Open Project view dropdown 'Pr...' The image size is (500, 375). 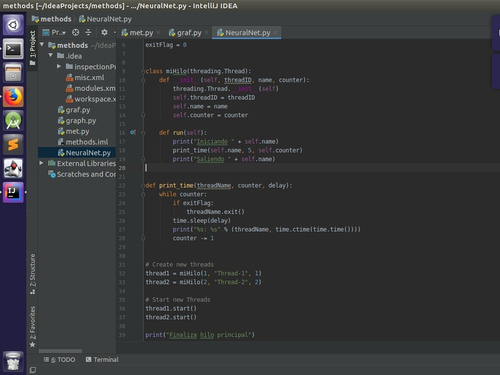pos(54,32)
